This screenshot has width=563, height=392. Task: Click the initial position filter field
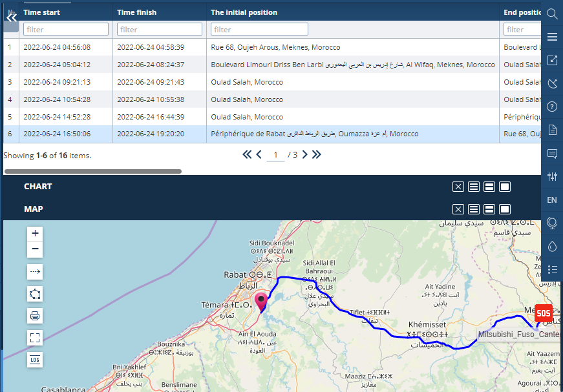[259, 30]
